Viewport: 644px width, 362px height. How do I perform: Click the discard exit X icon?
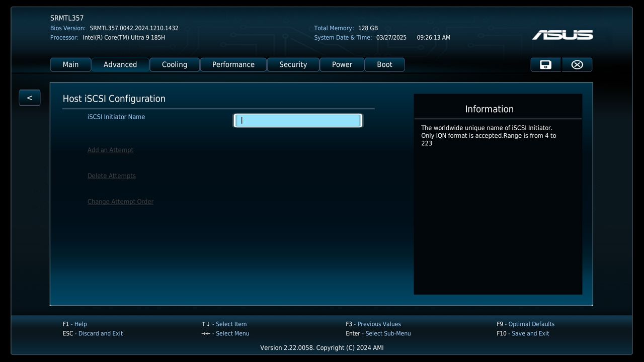[577, 64]
